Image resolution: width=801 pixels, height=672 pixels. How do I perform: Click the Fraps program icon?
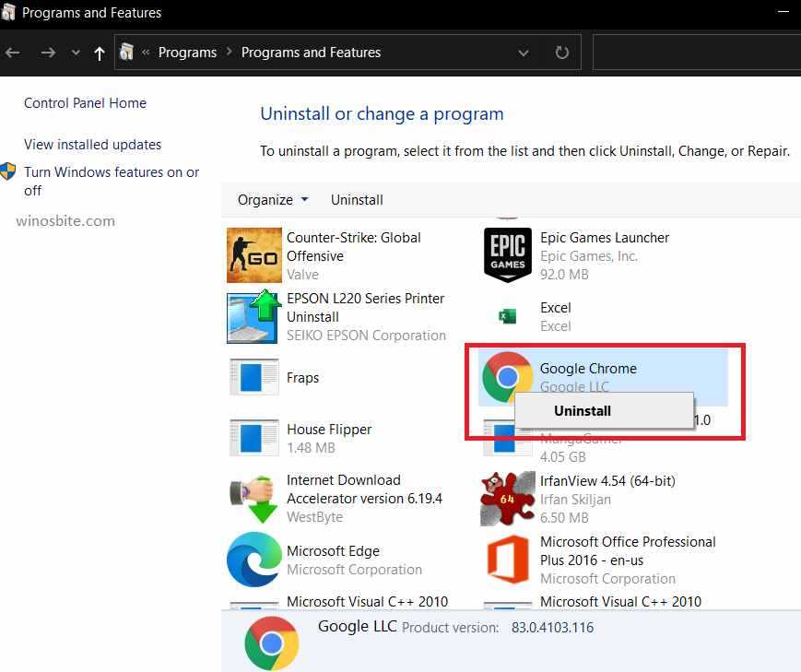[253, 377]
